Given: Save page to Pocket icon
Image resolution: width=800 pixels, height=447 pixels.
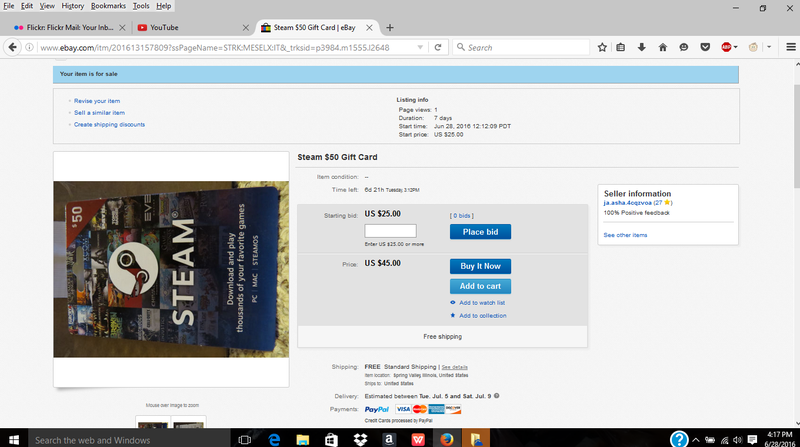Looking at the screenshot, I should 705,47.
